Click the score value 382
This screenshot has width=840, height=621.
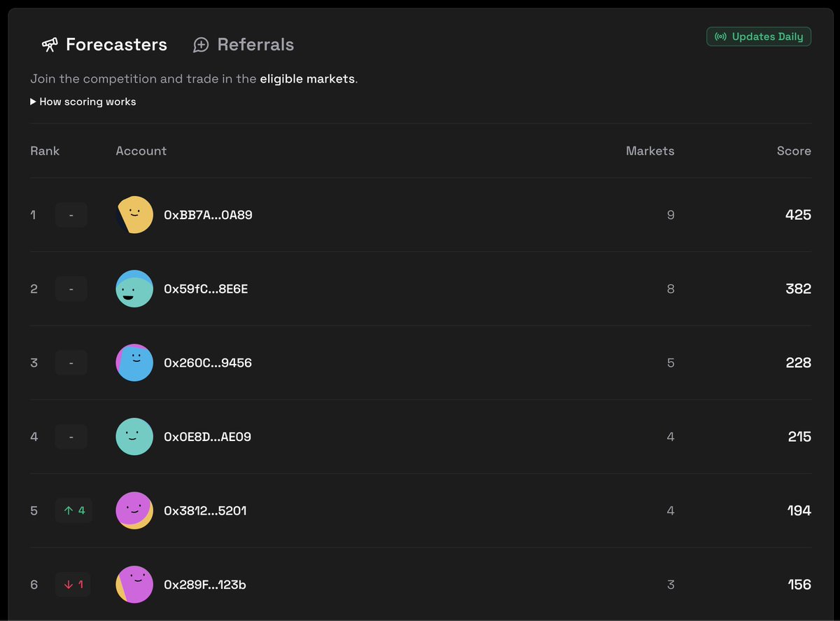[798, 289]
